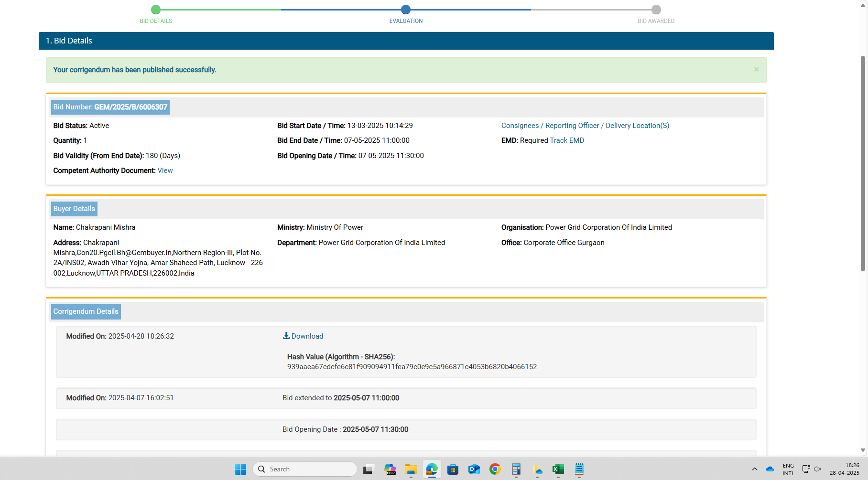View the Competent Authority Document
This screenshot has width=868, height=480.
pyautogui.click(x=165, y=171)
